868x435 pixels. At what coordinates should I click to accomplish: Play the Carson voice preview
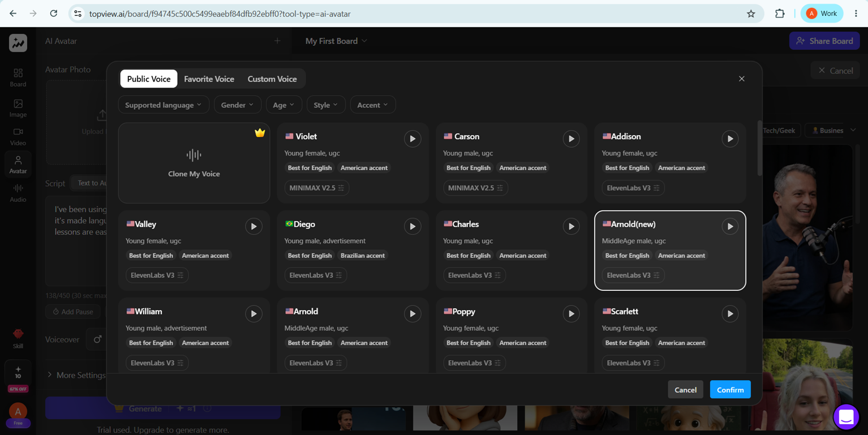click(571, 139)
